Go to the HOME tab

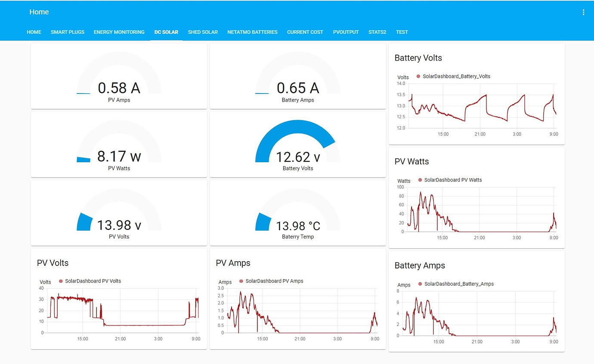pos(34,32)
